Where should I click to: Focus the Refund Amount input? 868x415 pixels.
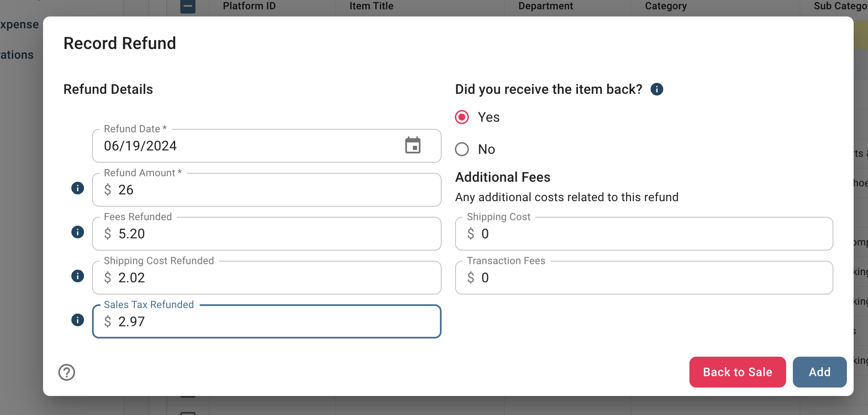pyautogui.click(x=267, y=190)
